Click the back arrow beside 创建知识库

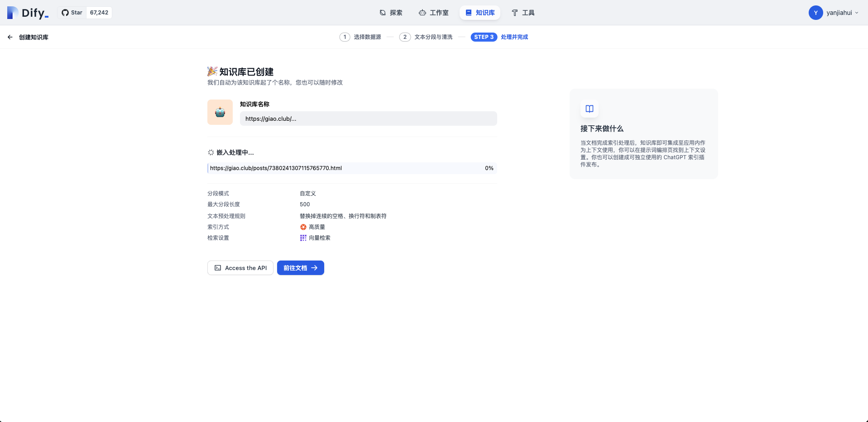click(10, 37)
